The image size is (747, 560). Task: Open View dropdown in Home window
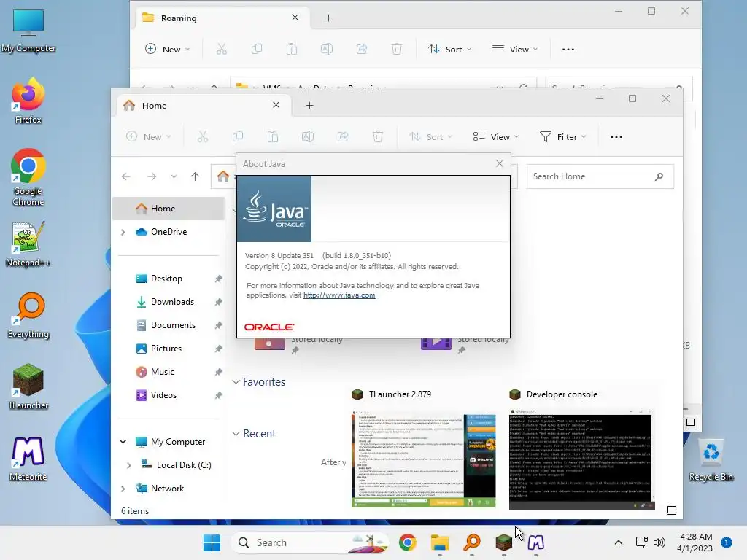[x=495, y=136]
